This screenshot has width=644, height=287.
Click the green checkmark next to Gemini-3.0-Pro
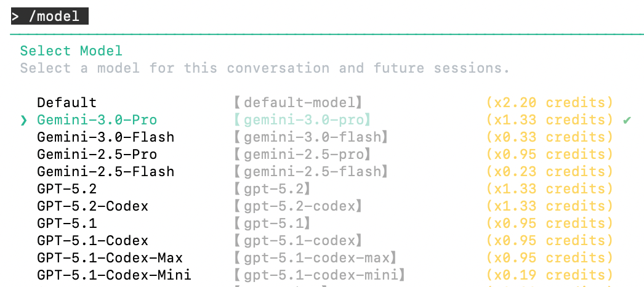pos(627,119)
